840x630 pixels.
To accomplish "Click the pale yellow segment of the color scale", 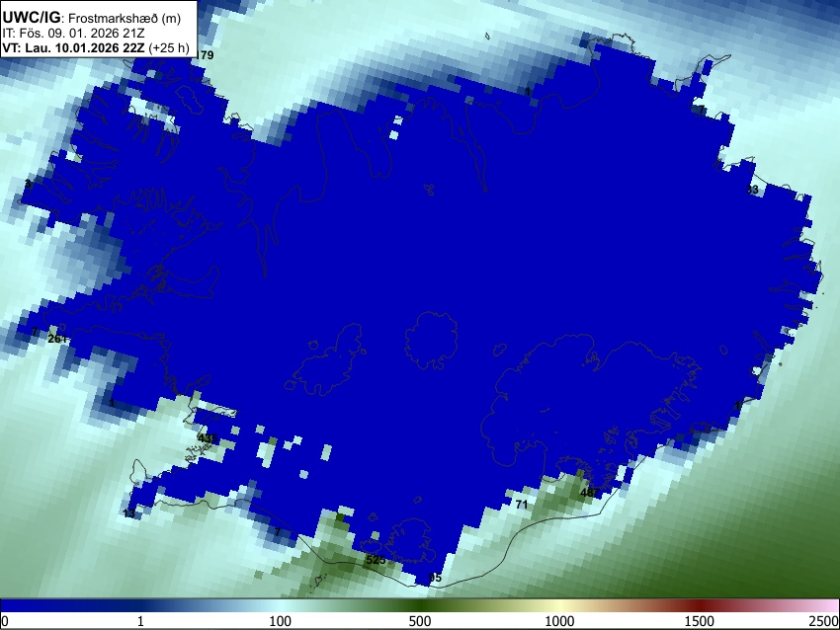I will [559, 606].
